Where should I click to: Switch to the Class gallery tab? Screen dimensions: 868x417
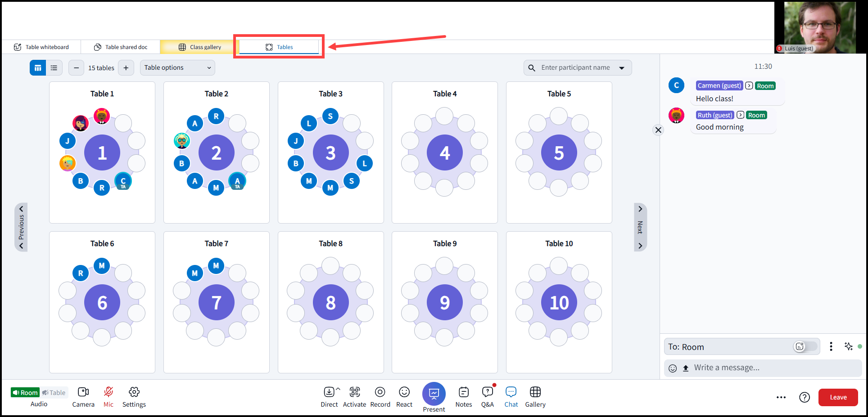coord(200,47)
